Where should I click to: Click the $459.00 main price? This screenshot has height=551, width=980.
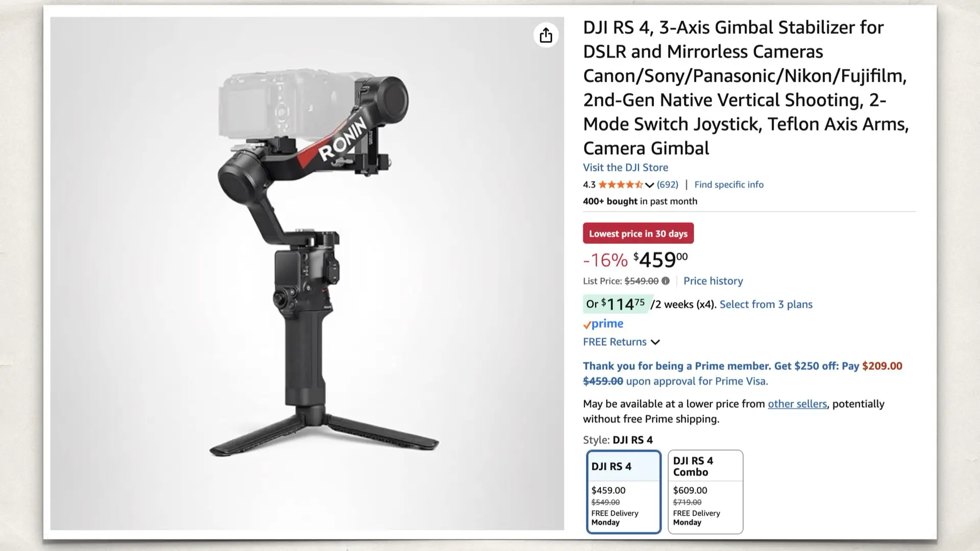tap(660, 259)
